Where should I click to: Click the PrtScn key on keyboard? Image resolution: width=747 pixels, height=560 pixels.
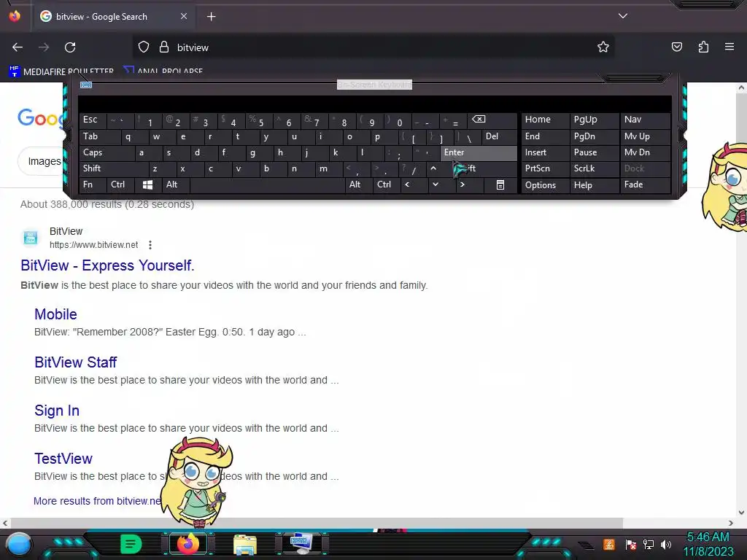[545, 168]
